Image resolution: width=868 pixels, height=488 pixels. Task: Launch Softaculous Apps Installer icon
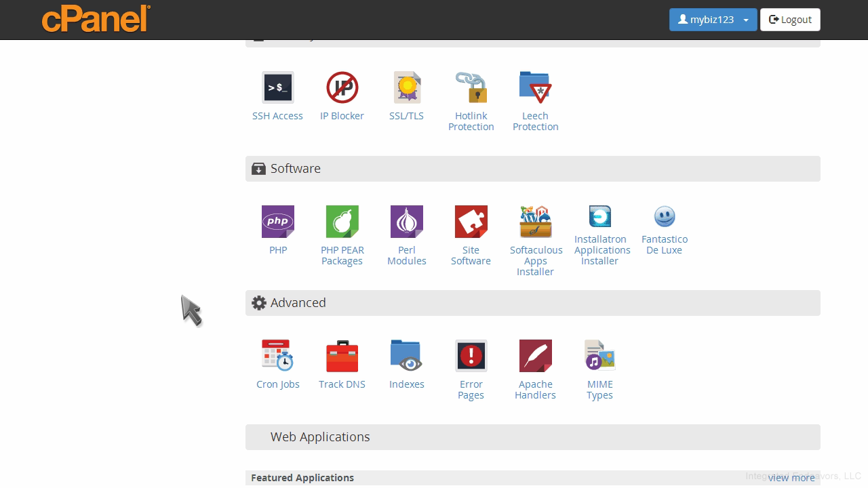click(x=535, y=222)
